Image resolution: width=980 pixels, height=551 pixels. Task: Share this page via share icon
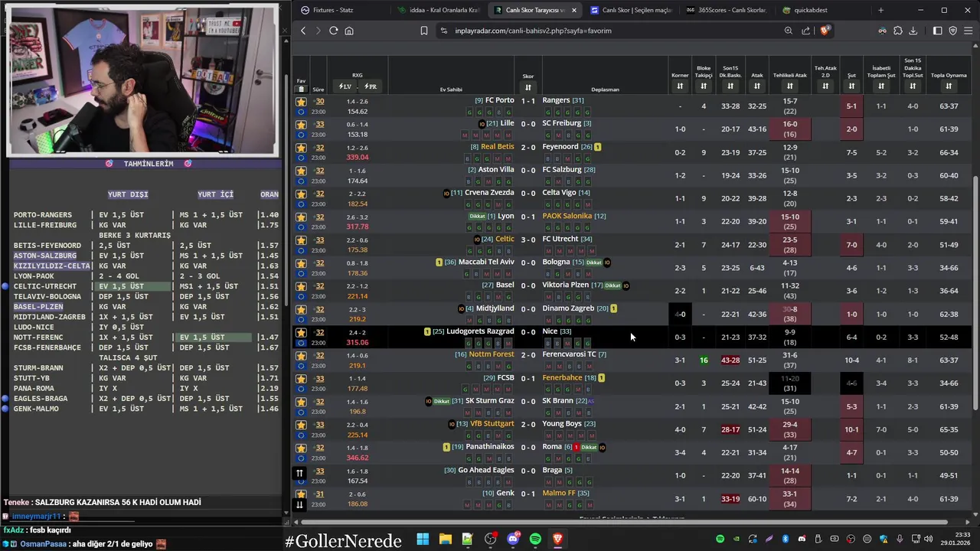(x=805, y=31)
